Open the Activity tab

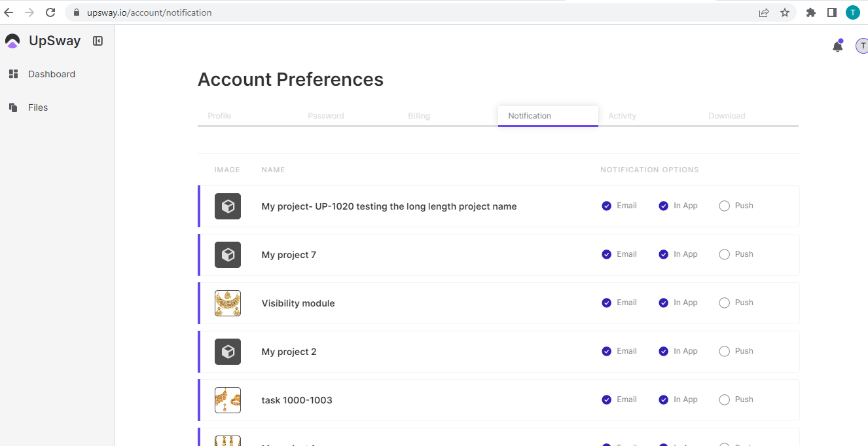[x=622, y=116]
